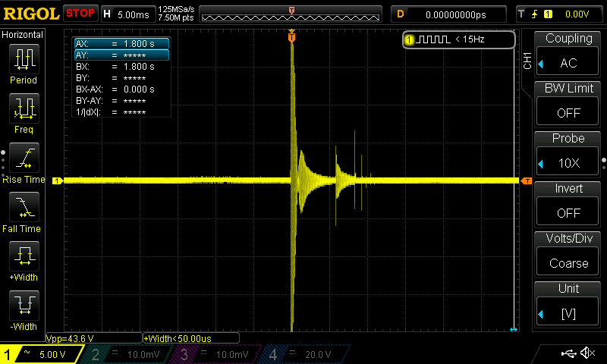The height and width of the screenshot is (364, 607).
Task: Select the AX cursor value row
Action: pyautogui.click(x=122, y=44)
